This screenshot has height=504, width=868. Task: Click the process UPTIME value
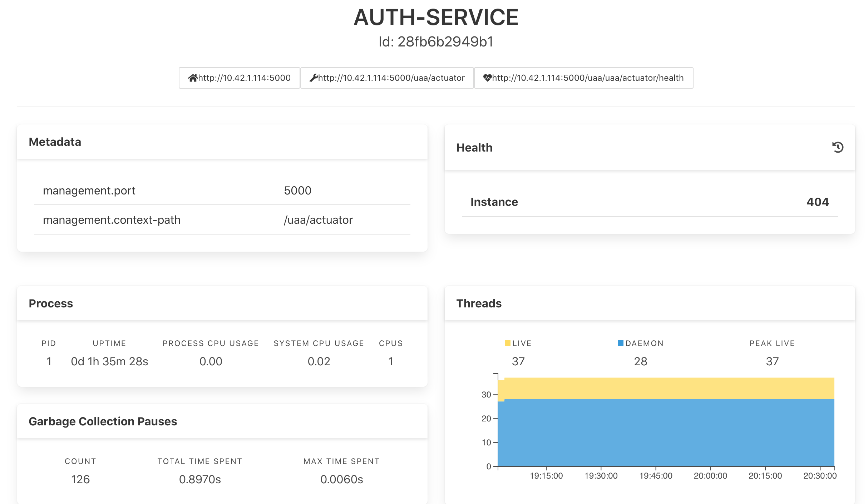pyautogui.click(x=109, y=361)
